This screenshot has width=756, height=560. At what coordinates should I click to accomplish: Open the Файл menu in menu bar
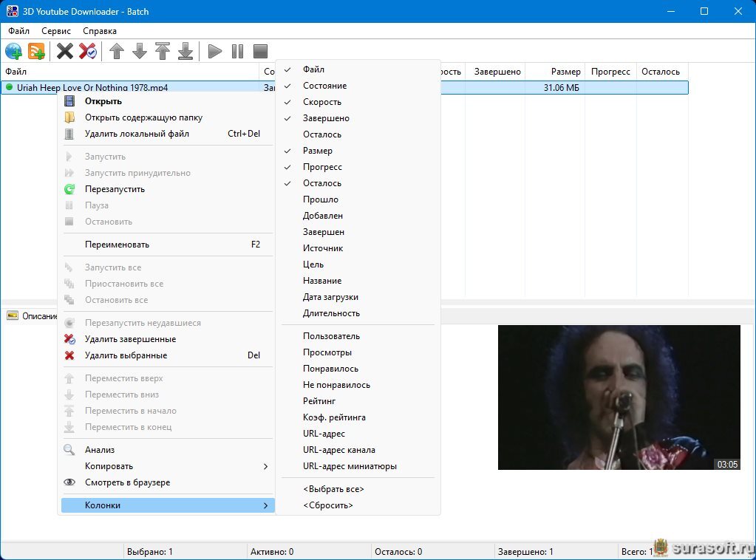coord(18,31)
